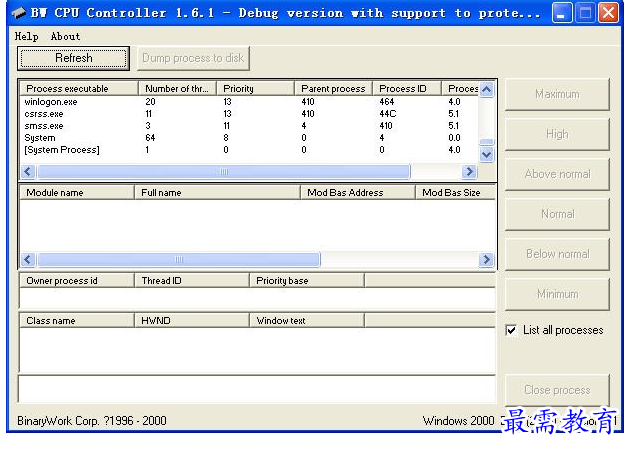This screenshot has width=625, height=453.
Task: Click the Close process button
Action: coord(557,390)
